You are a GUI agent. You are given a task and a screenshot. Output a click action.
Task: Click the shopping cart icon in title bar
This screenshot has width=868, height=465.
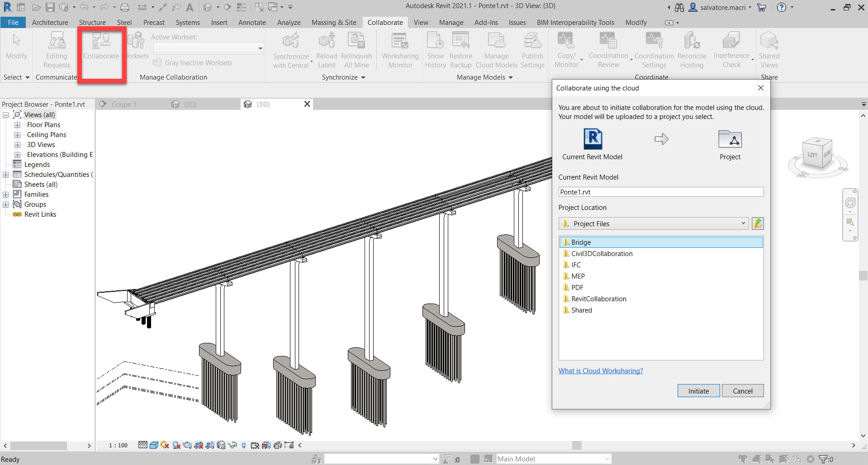[762, 7]
